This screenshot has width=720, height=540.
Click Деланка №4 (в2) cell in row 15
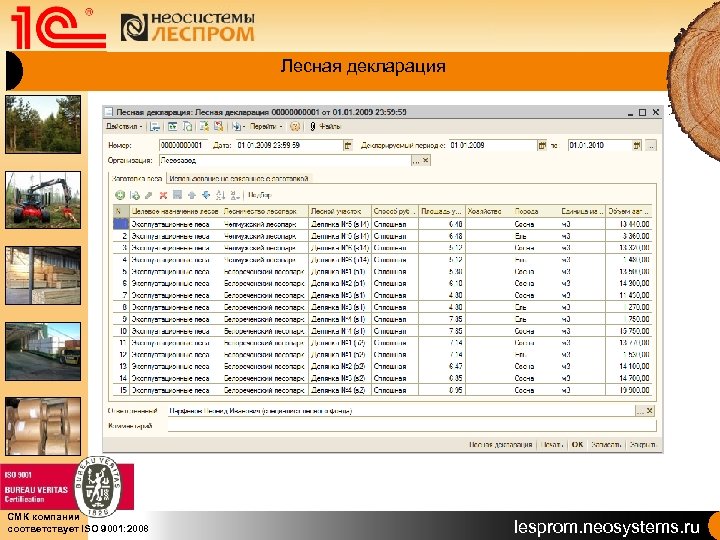coord(338,390)
